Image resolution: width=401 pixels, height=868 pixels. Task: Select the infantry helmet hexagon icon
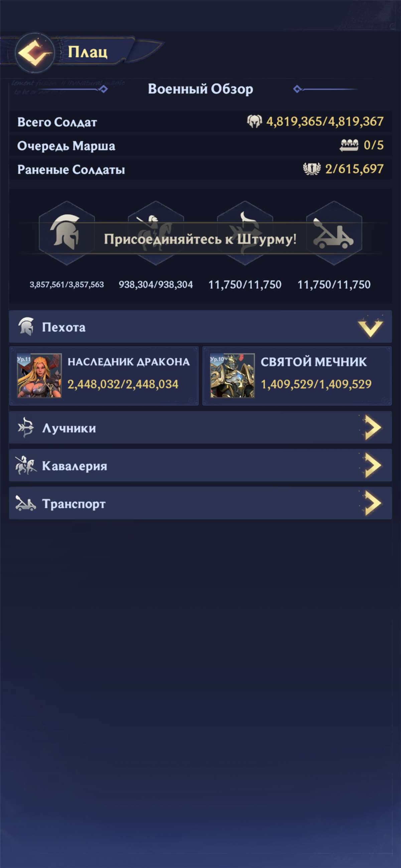point(67,232)
